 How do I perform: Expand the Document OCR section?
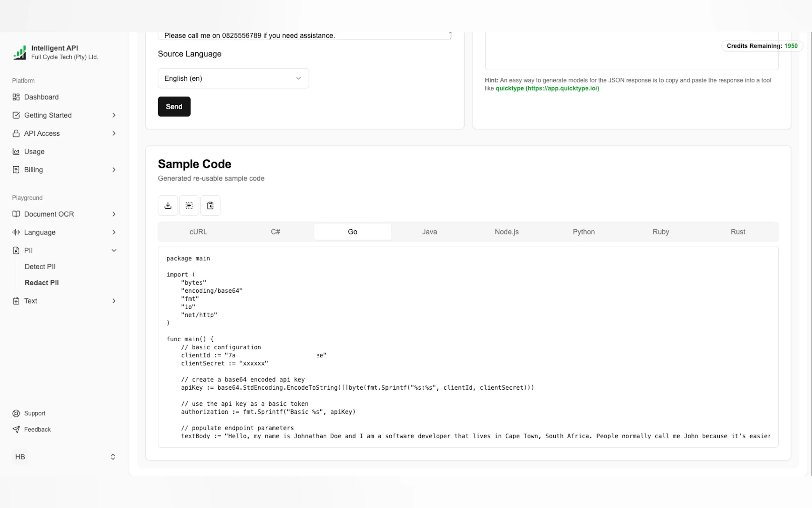pyautogui.click(x=114, y=214)
